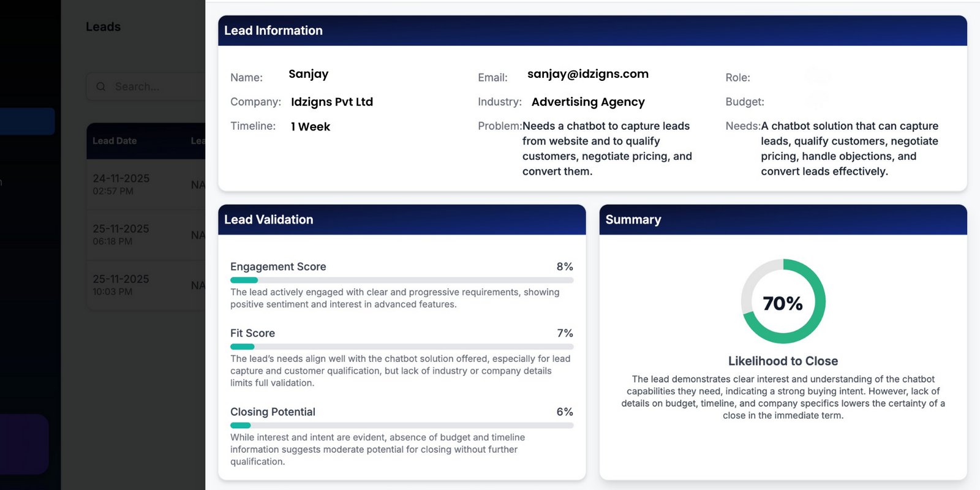Click the Lead Date column header

point(115,141)
